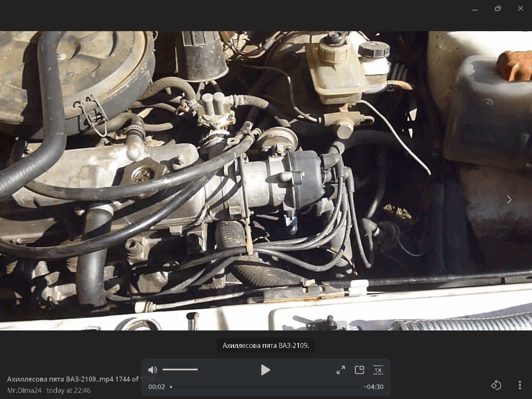Close the media viewer
The width and height of the screenshot is (532, 399).
(x=520, y=8)
